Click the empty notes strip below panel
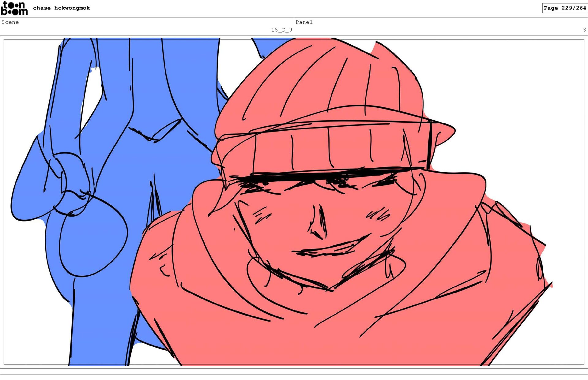Screen dimensions: 588x380 (294, 371)
